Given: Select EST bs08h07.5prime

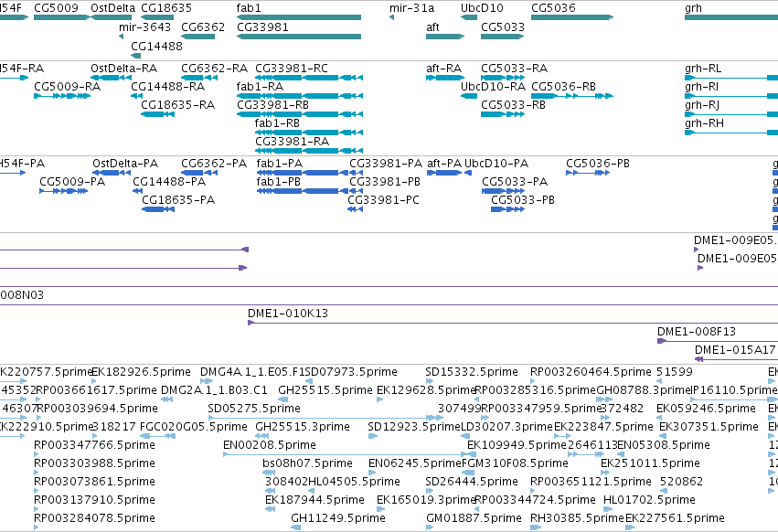Looking at the screenshot, I should (269, 473).
